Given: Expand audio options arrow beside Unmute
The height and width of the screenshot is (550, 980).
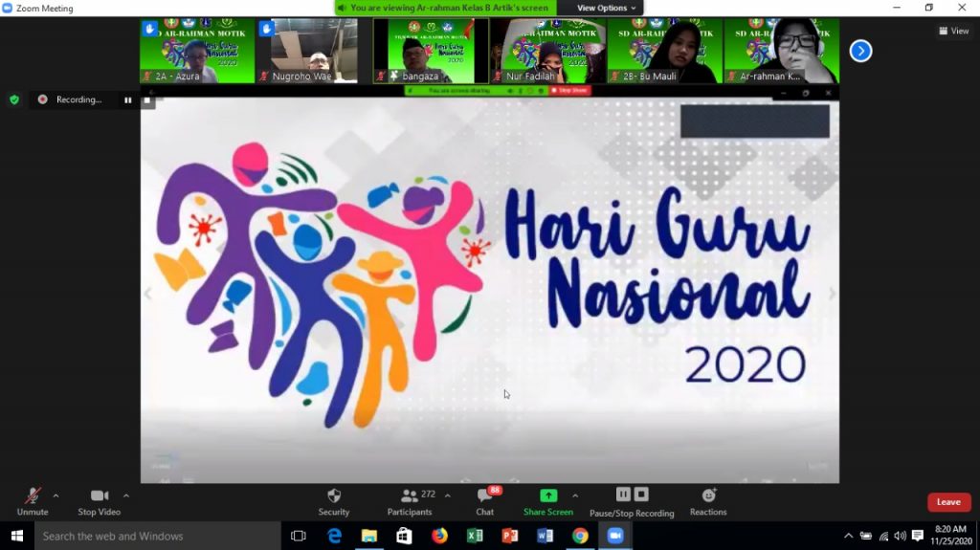Looking at the screenshot, I should [56, 495].
